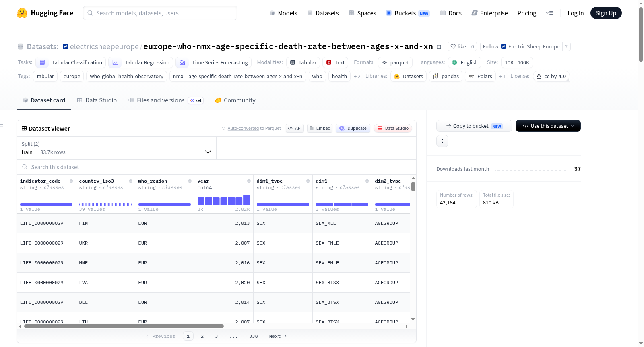This screenshot has width=644, height=347.
Task: Click the table vertical scrollbar thumb
Action: tap(413, 187)
